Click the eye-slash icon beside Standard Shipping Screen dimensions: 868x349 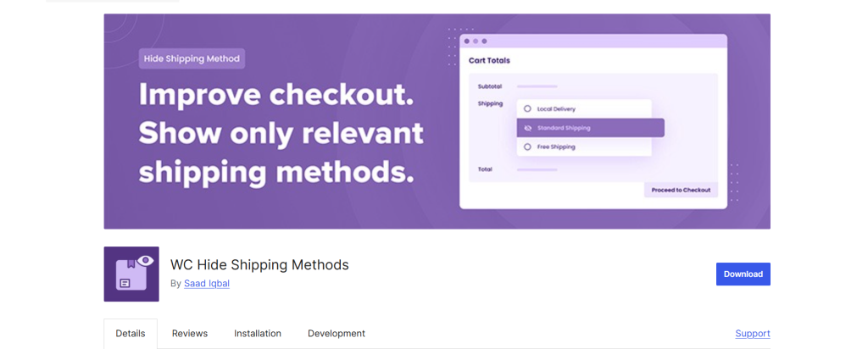click(527, 128)
